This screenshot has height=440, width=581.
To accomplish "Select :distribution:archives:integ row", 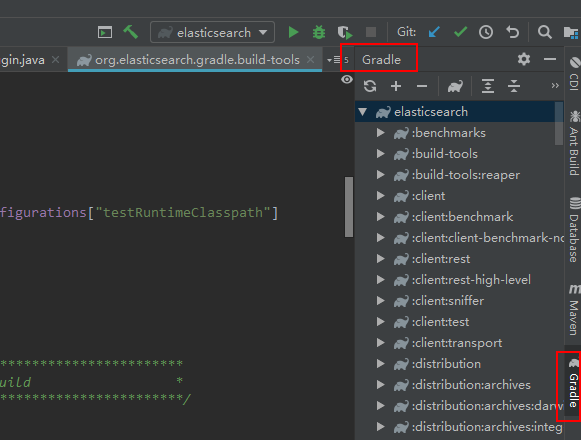I will [459, 427].
